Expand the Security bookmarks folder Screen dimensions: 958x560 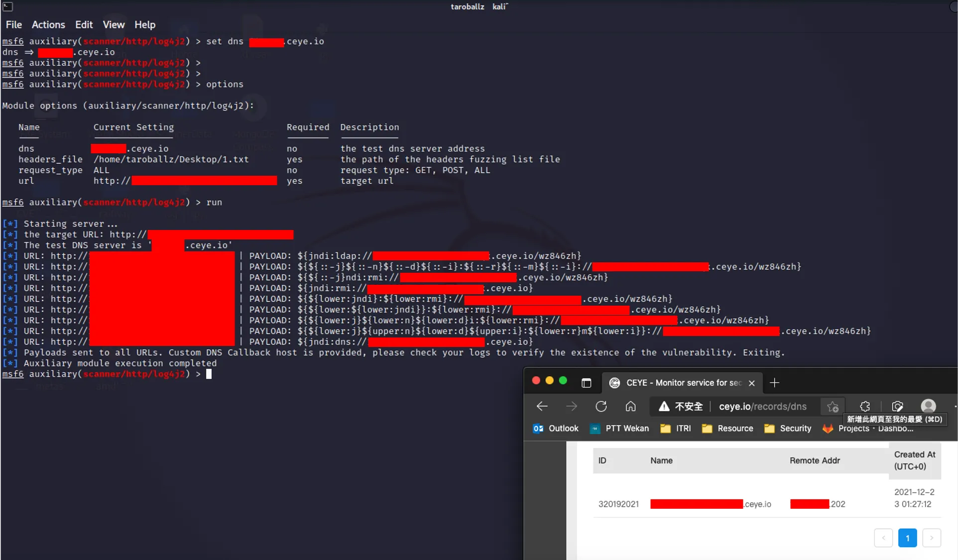tap(788, 429)
